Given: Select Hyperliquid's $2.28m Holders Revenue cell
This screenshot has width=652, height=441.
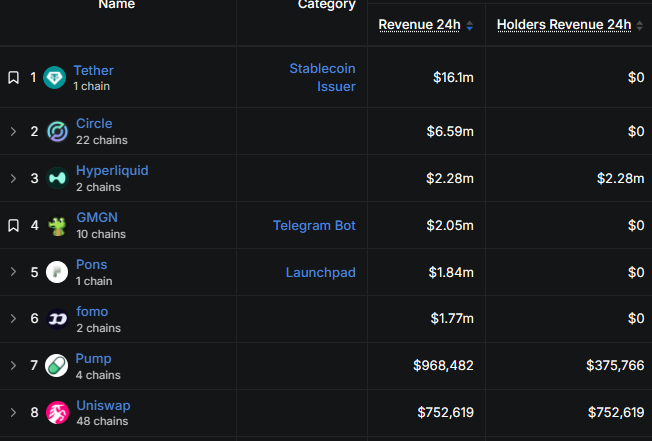Looking at the screenshot, I should [x=621, y=178].
